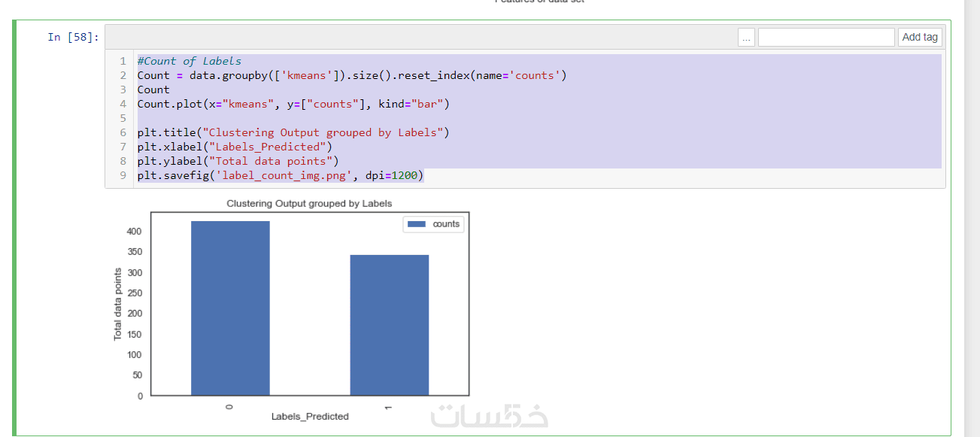This screenshot has width=980, height=437.
Task: Click the tag name input field
Action: click(826, 37)
